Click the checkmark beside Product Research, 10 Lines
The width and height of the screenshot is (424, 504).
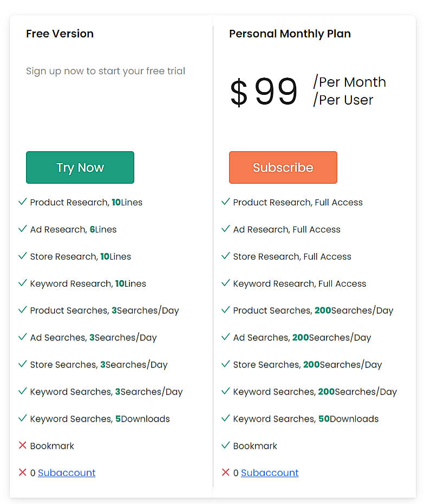pyautogui.click(x=22, y=202)
